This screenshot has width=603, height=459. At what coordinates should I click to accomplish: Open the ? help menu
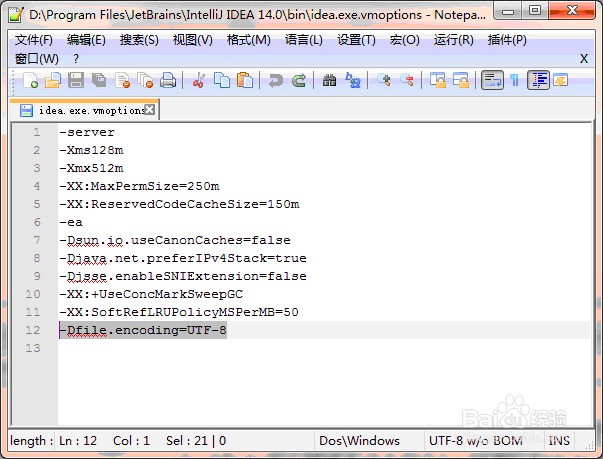click(x=76, y=59)
